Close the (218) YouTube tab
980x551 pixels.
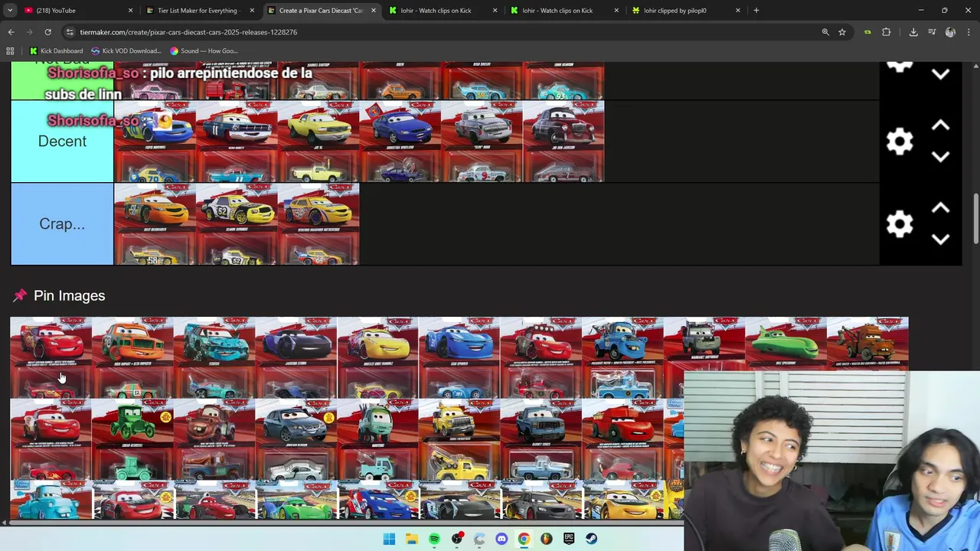click(130, 11)
